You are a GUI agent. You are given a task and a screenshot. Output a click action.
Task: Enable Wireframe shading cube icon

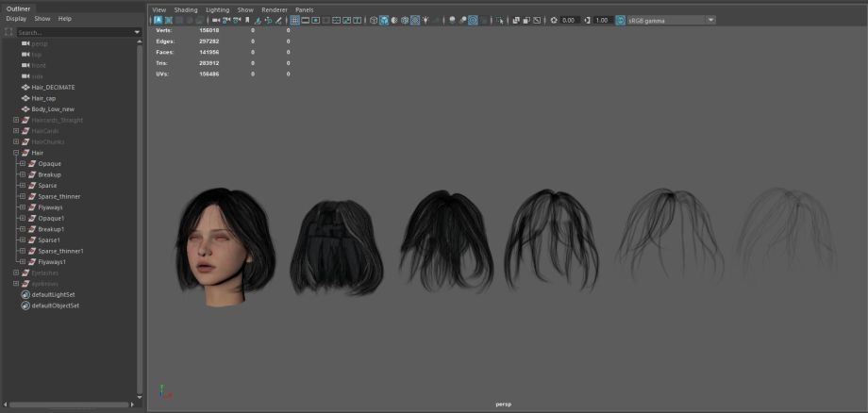point(374,20)
